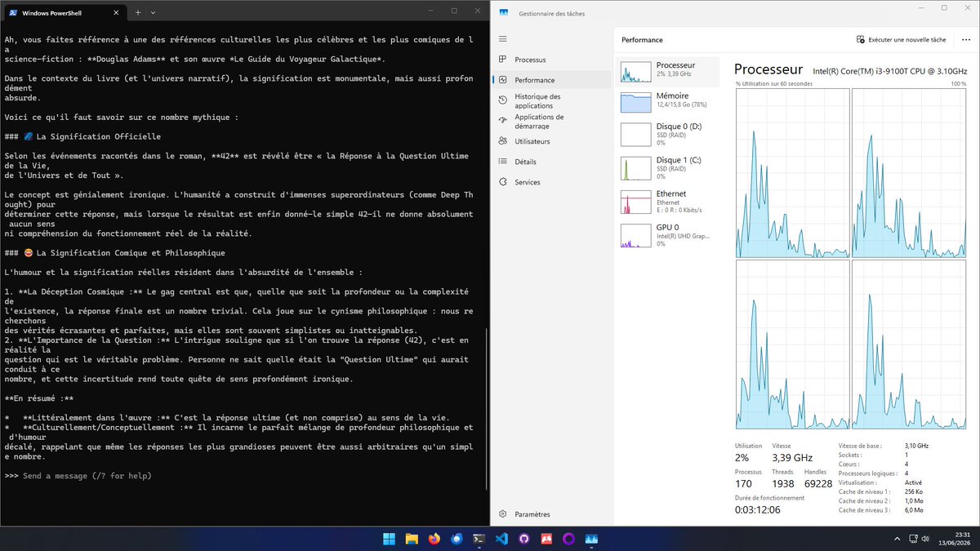
Task: Open Thunderbird from the taskbar
Action: [457, 539]
